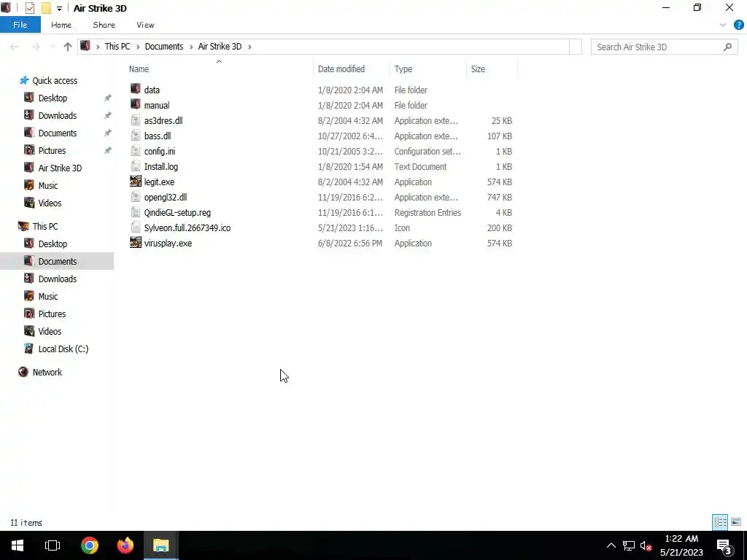Select Local Disk (C:) in sidebar
This screenshot has height=560, width=747.
[63, 349]
